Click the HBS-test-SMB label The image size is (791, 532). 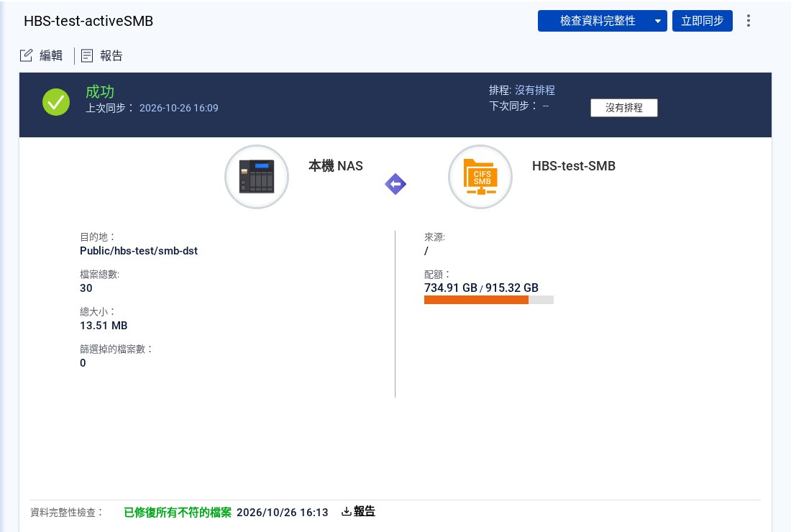pos(574,166)
